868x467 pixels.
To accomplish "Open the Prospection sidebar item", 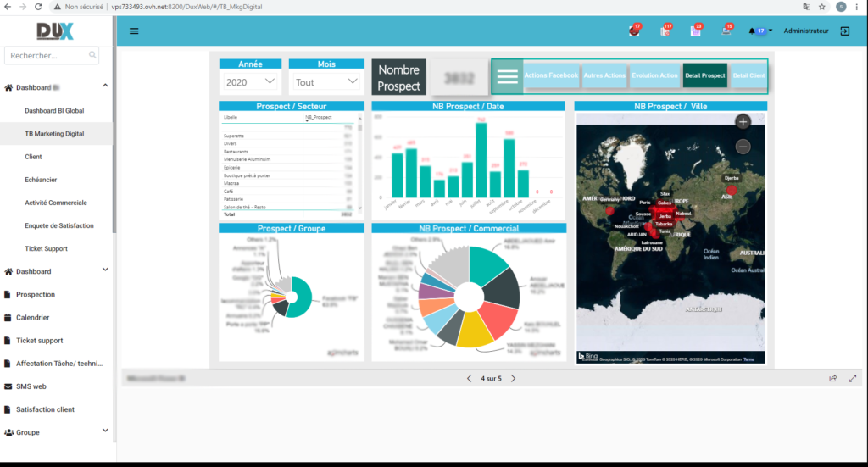I will (x=36, y=294).
